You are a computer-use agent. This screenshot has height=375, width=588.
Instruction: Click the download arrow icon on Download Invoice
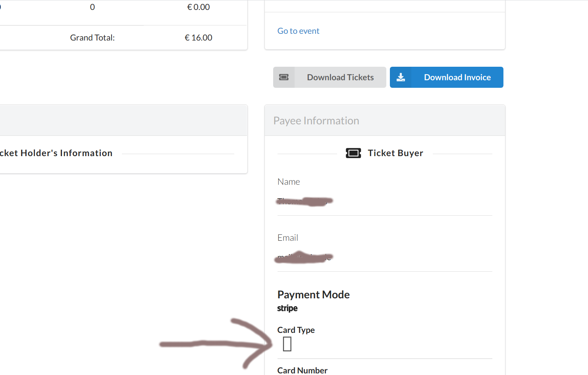point(401,77)
